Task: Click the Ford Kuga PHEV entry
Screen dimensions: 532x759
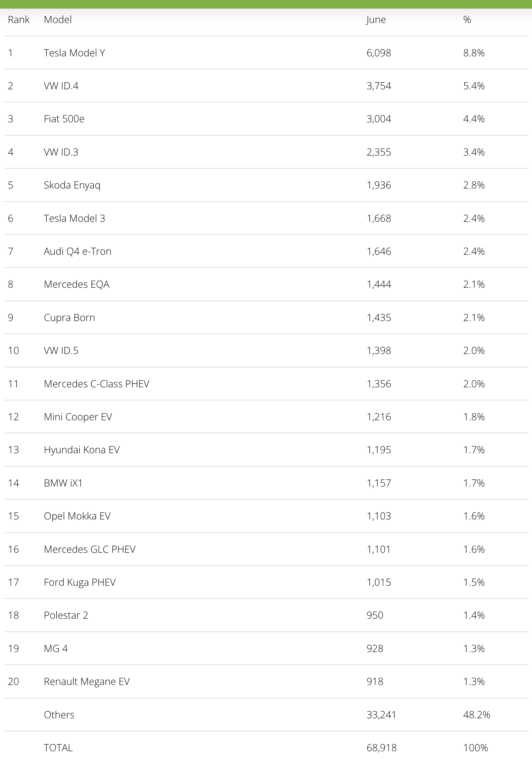Action: point(80,582)
